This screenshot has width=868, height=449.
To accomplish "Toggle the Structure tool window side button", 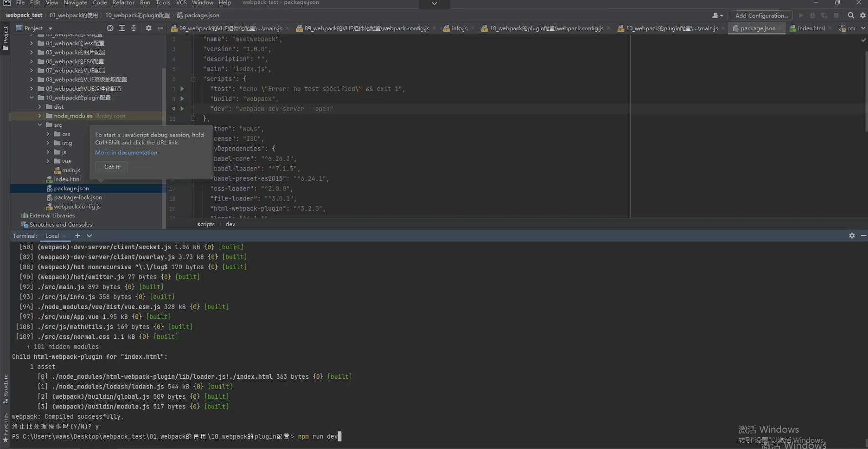I will (5, 389).
